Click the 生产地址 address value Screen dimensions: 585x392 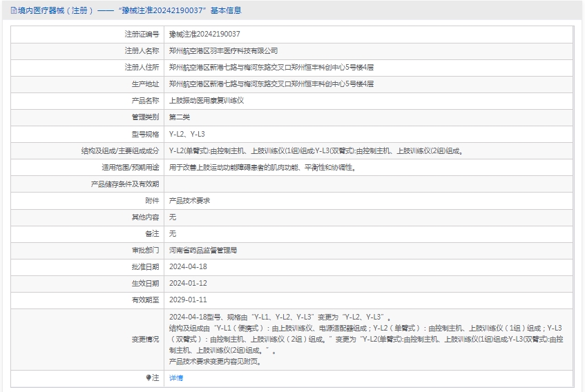(271, 84)
